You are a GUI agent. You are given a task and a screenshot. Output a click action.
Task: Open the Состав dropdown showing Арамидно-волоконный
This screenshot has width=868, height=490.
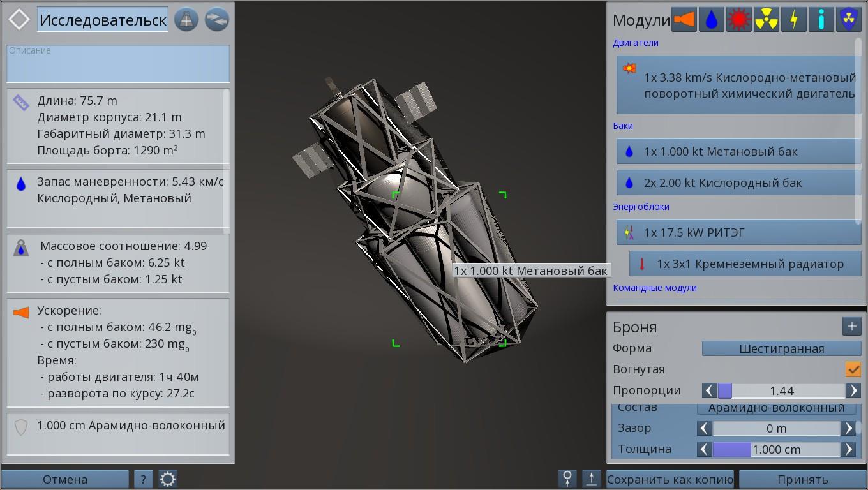click(776, 408)
